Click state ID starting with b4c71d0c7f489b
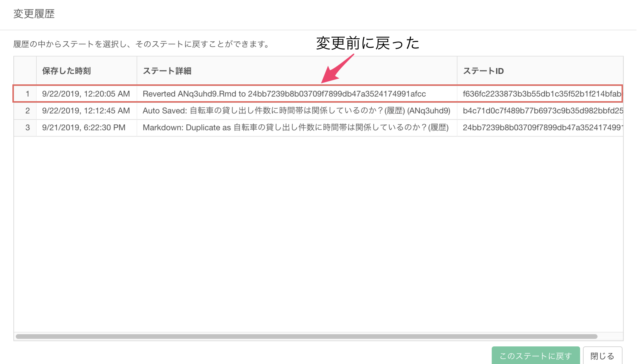The width and height of the screenshot is (637, 364). point(543,111)
